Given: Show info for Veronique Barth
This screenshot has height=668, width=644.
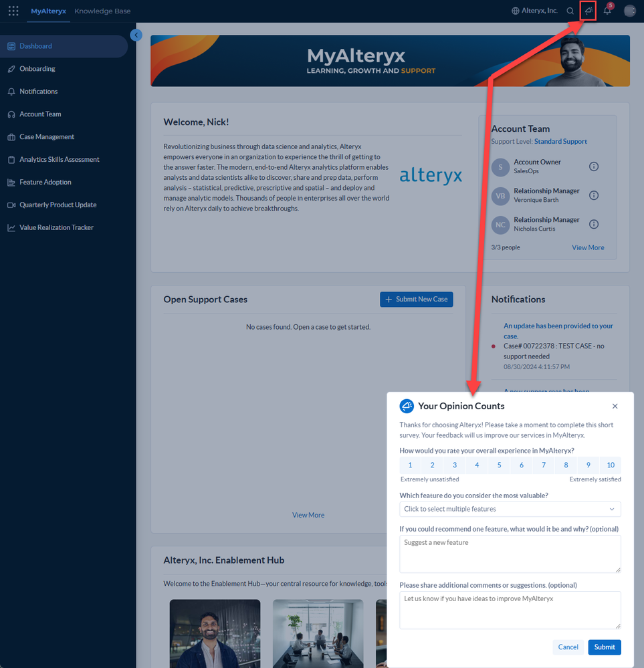Looking at the screenshot, I should pos(594,195).
